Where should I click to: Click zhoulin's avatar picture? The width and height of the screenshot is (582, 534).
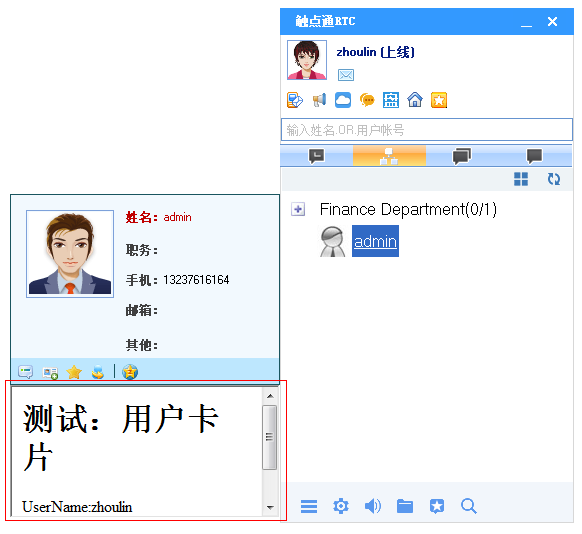pyautogui.click(x=307, y=60)
